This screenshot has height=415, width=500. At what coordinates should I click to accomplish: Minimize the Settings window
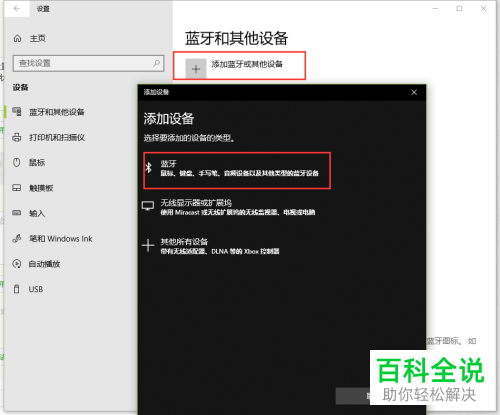pyautogui.click(x=435, y=9)
